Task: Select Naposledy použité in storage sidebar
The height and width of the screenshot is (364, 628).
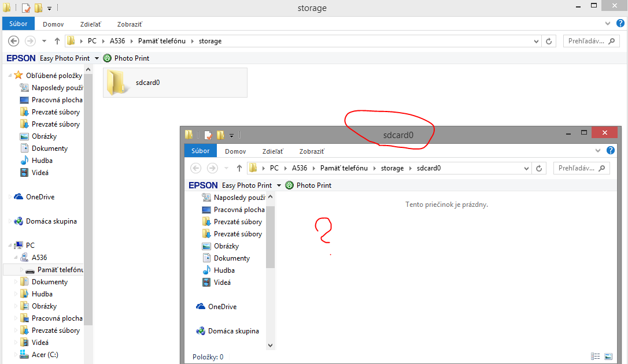Action: [57, 88]
